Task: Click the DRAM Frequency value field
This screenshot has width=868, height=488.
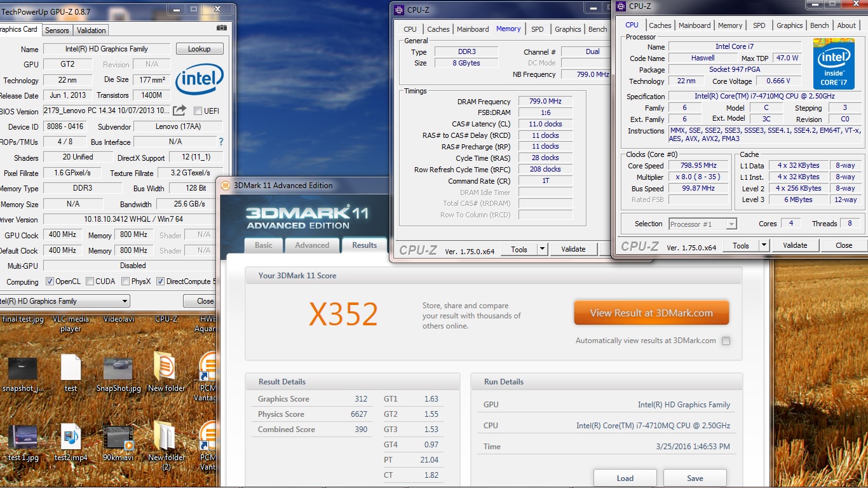Action: [545, 102]
